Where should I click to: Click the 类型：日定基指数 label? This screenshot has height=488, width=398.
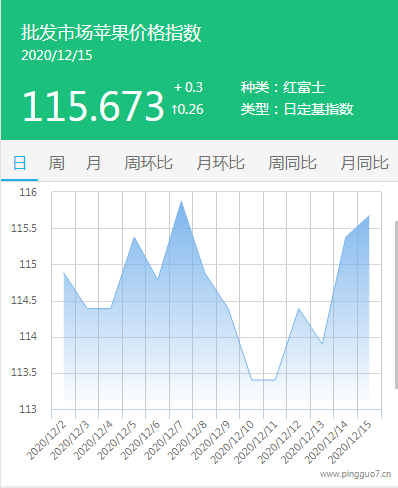(x=297, y=109)
